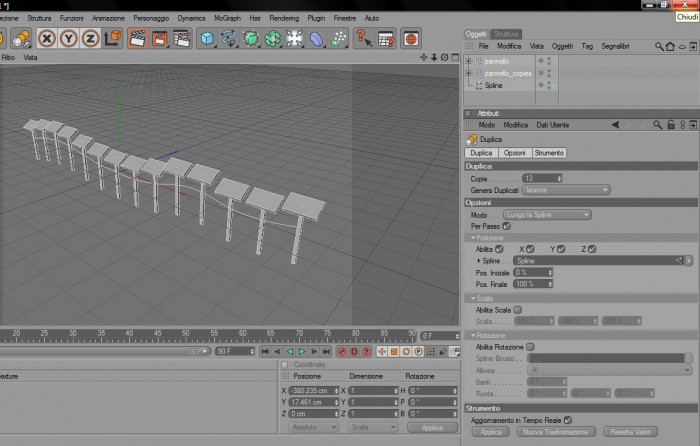Click Applica button in Coordinate panel
Screen dimensions: 700x446
(x=433, y=427)
